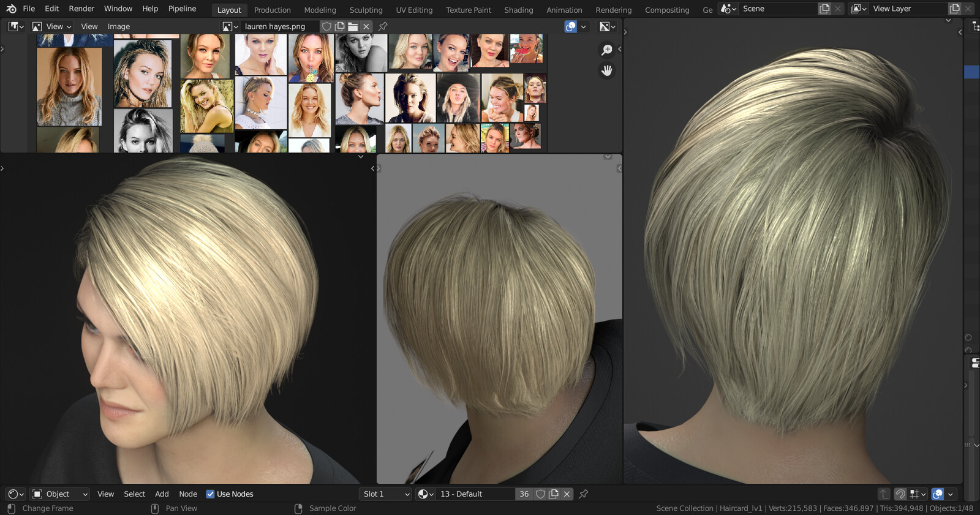Open the image editor View mode dropdown
This screenshot has width=980, height=515.
52,26
